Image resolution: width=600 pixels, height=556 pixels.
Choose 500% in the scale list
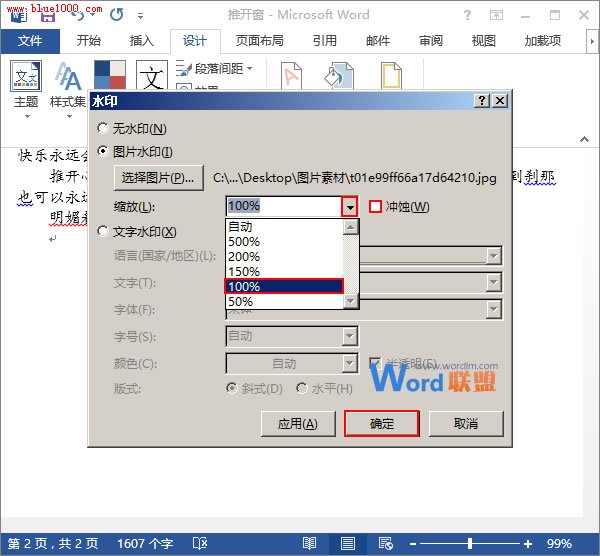pyautogui.click(x=284, y=241)
